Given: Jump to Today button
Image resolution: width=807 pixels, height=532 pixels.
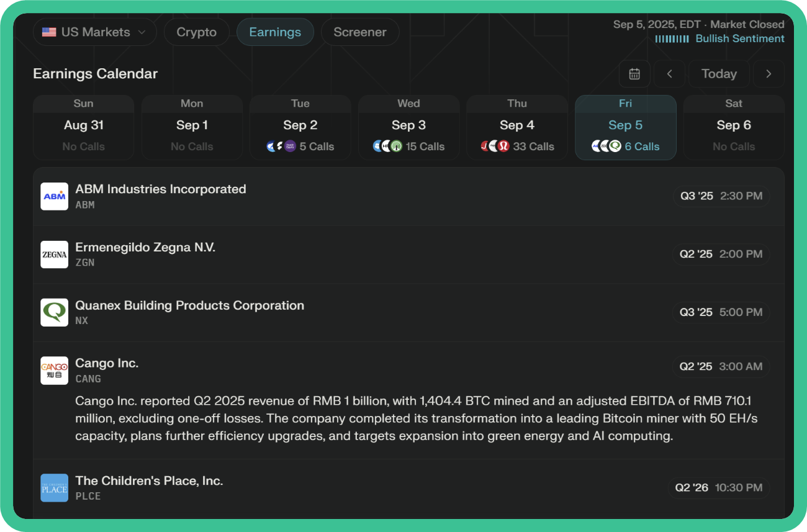Looking at the screenshot, I should tap(719, 74).
